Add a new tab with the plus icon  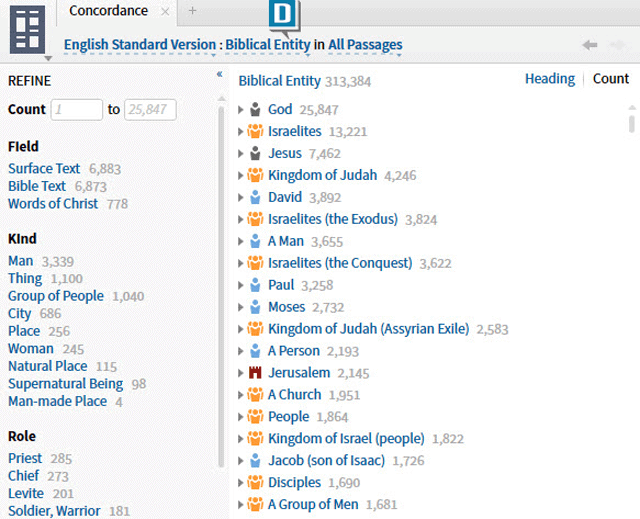192,11
